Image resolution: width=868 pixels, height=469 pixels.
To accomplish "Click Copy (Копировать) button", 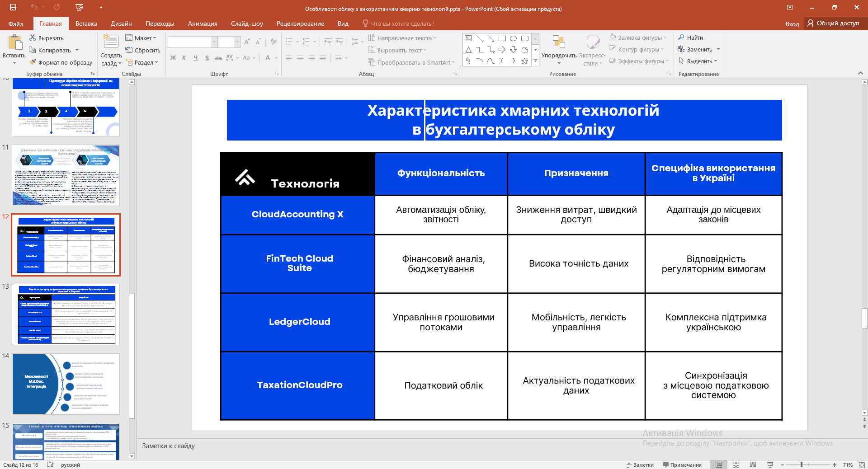I will point(50,50).
